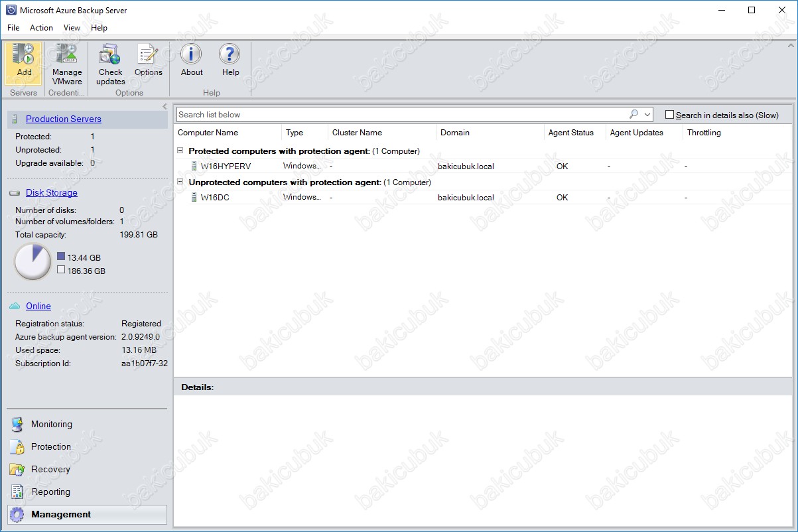
Task: Sort by Agent Status column header
Action: tap(575, 133)
